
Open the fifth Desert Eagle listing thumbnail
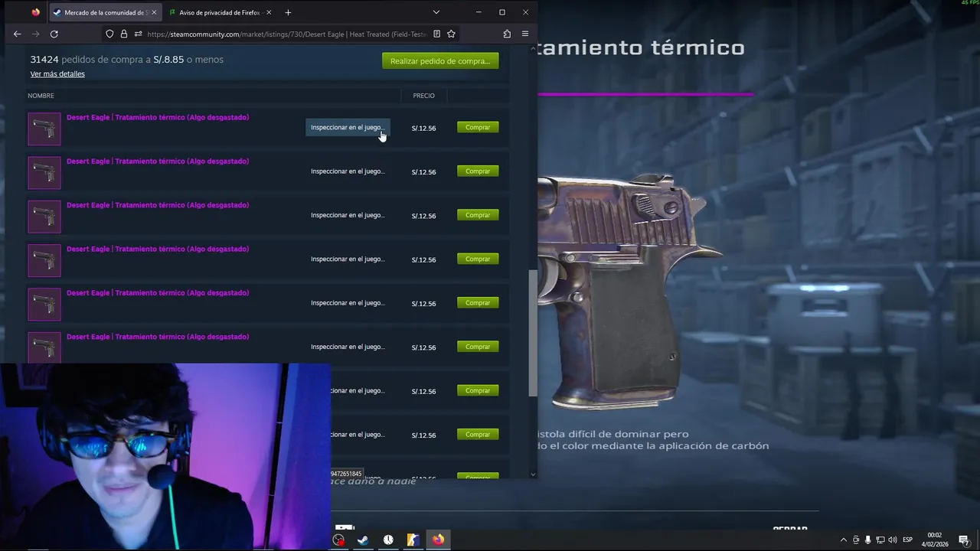tap(44, 304)
